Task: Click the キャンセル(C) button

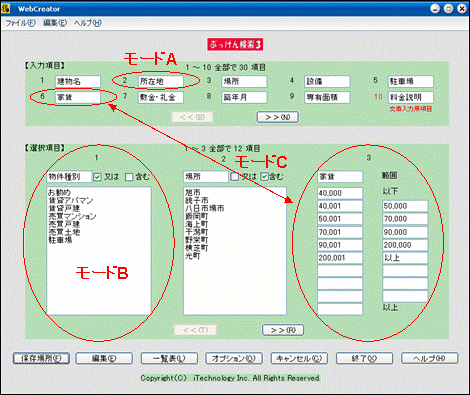Action: pos(299,358)
